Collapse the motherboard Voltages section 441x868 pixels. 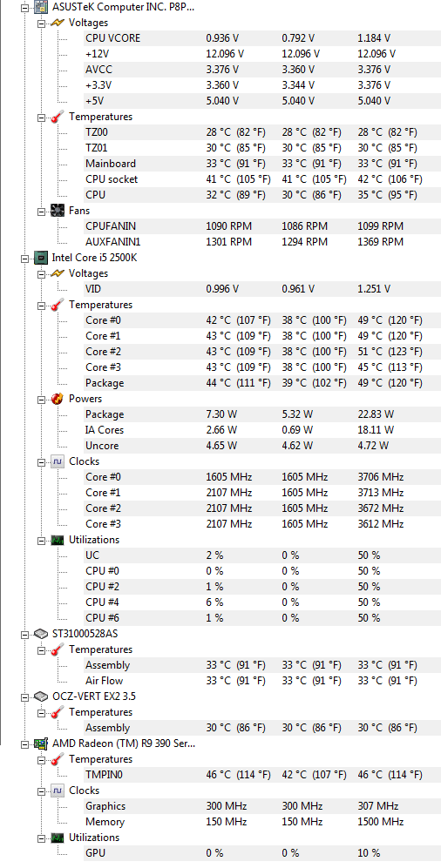coord(42,24)
